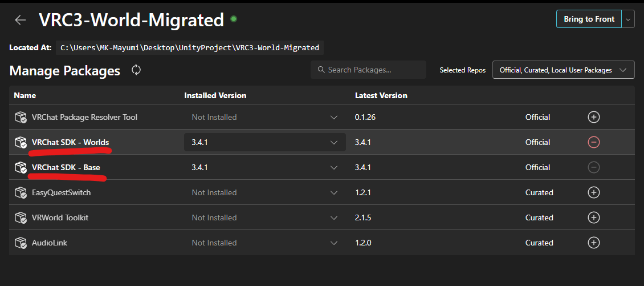This screenshot has height=286, width=644.
Task: Click the Located At label
Action: (30, 48)
